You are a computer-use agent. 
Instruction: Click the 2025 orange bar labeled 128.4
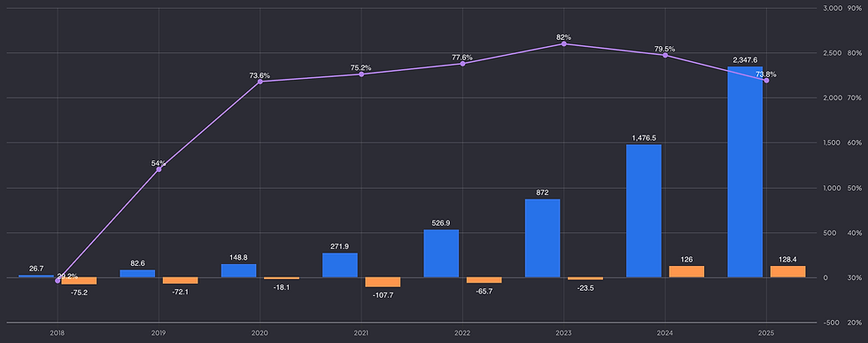[788, 271]
